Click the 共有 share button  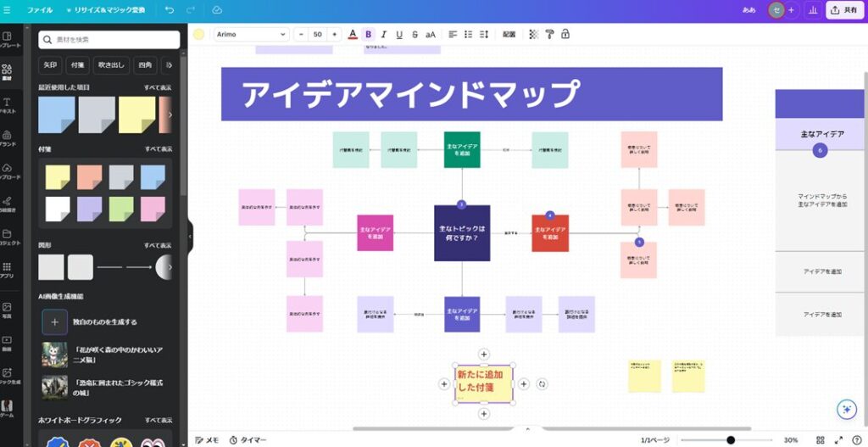pyautogui.click(x=843, y=10)
